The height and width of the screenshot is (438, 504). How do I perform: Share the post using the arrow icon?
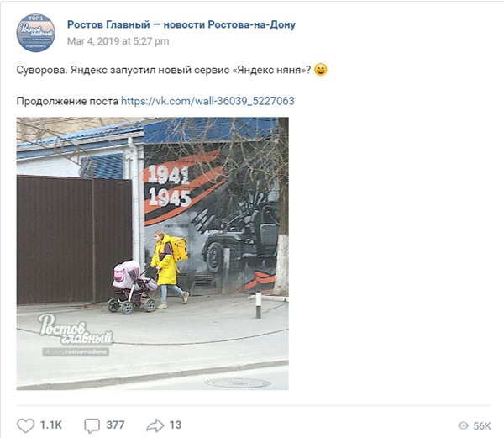coord(155,425)
